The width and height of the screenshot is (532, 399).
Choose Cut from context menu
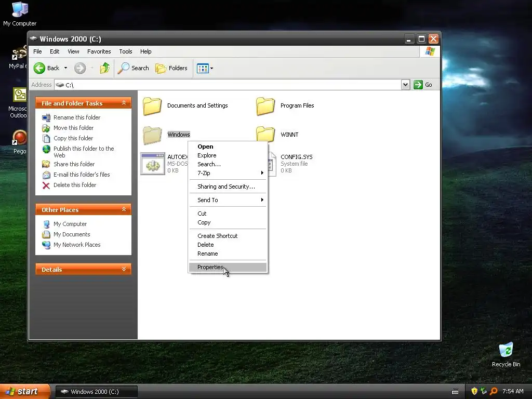(228, 214)
